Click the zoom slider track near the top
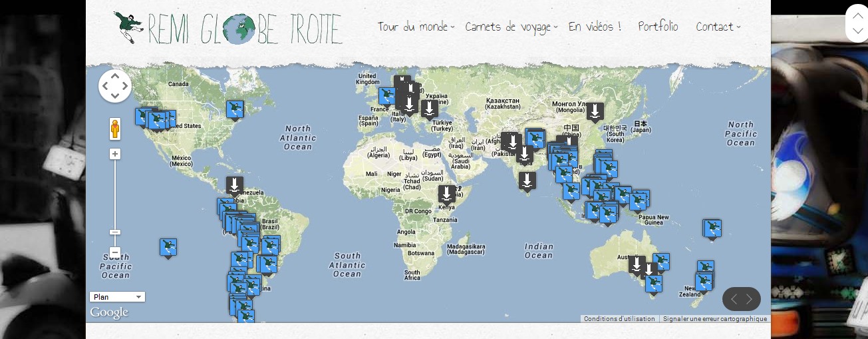This screenshot has width=868, height=339. pyautogui.click(x=115, y=168)
